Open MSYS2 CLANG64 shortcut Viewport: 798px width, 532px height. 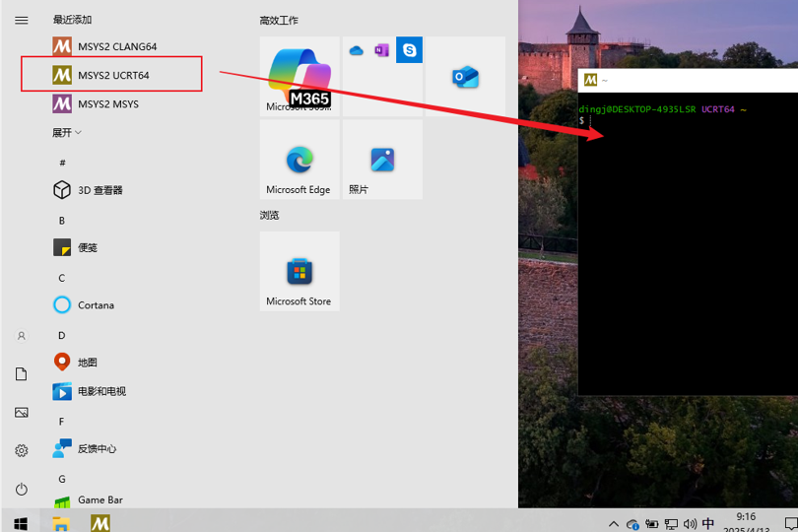coord(116,46)
